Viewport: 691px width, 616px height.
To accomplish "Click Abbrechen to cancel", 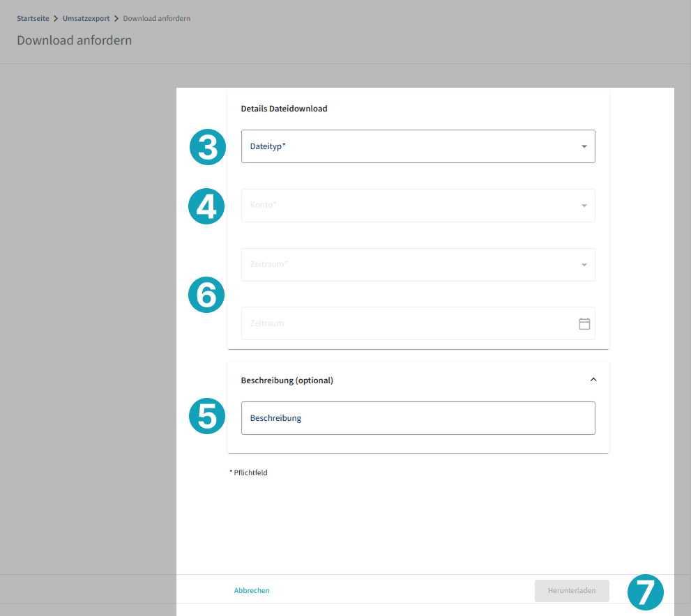I will coord(252,591).
